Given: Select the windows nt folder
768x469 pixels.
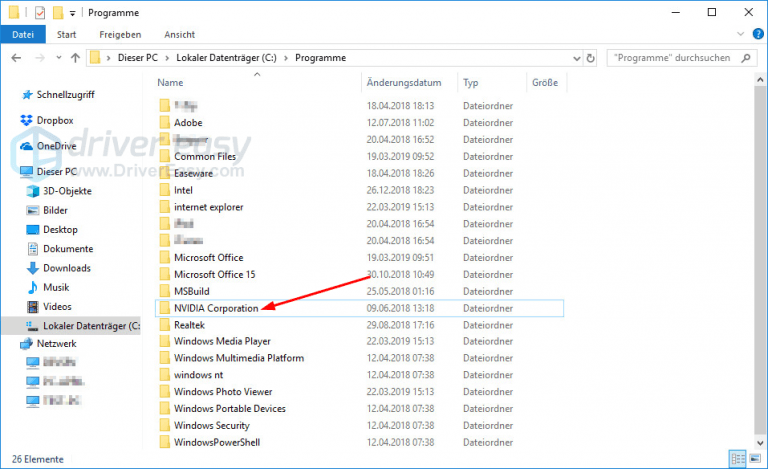Looking at the screenshot, I should [x=198, y=375].
